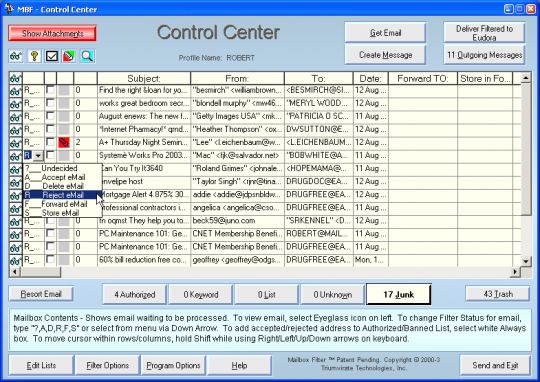540x382 pixels.
Task: Click the magnifying glass search icon
Action: (x=87, y=56)
